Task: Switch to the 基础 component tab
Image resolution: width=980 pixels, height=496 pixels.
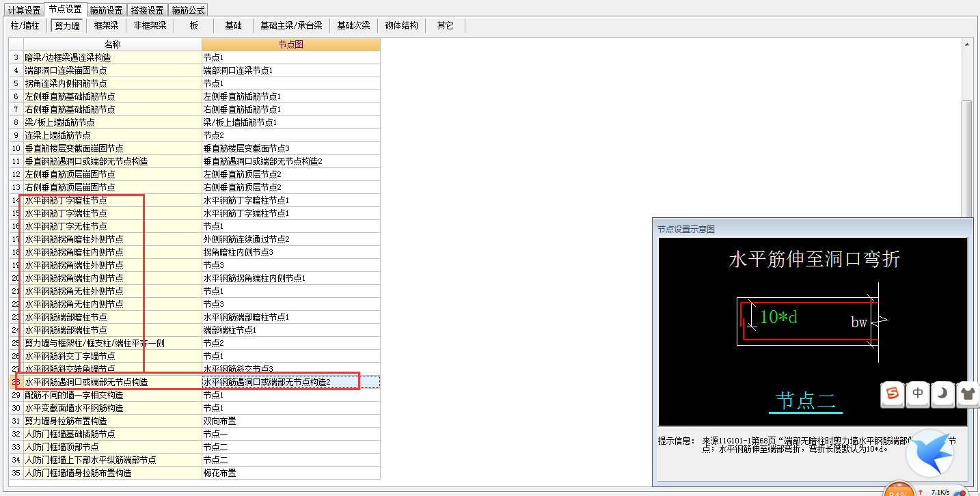Action: [x=233, y=25]
